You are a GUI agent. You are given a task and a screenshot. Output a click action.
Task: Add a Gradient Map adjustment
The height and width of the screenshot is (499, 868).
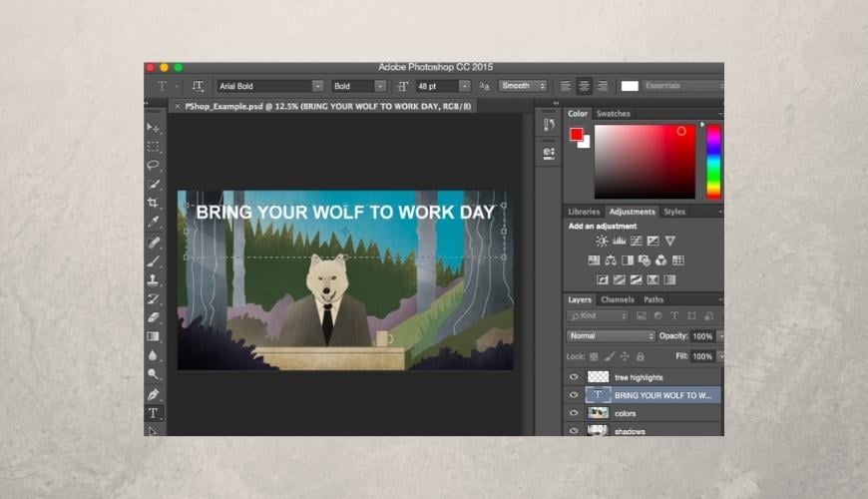coord(669,279)
